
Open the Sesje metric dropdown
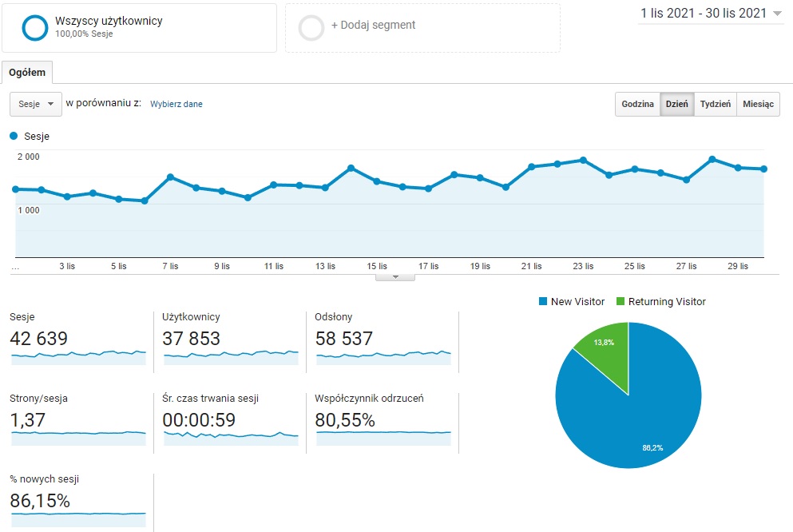(x=35, y=104)
